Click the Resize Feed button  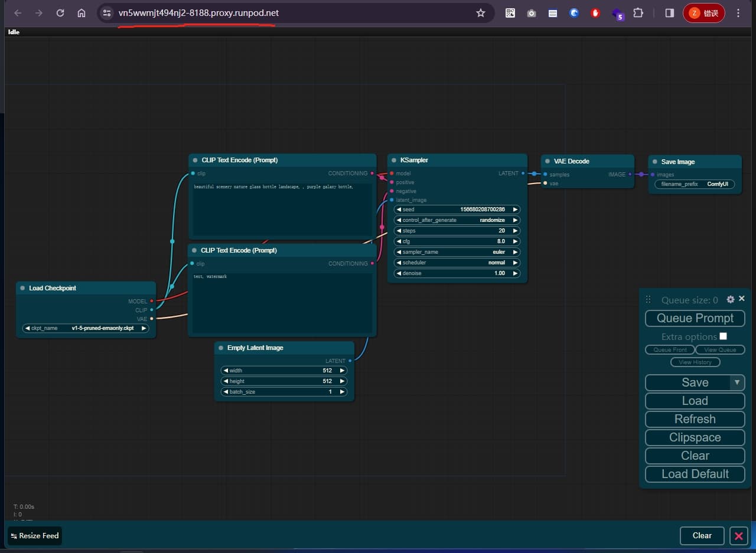tap(35, 536)
